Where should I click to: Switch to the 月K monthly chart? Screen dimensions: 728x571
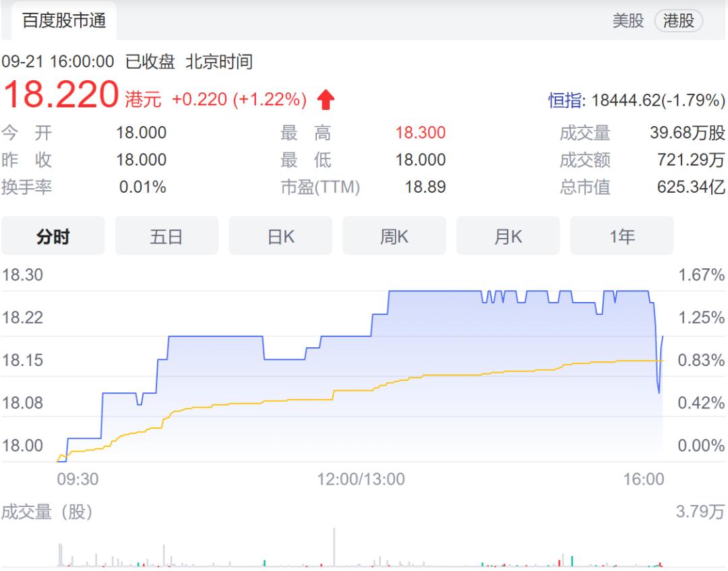[508, 236]
